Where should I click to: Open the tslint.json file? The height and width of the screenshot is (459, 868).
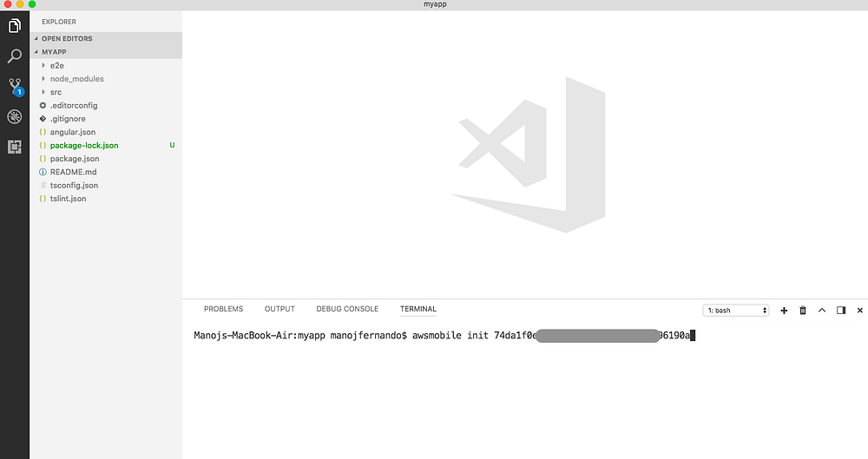106,198
